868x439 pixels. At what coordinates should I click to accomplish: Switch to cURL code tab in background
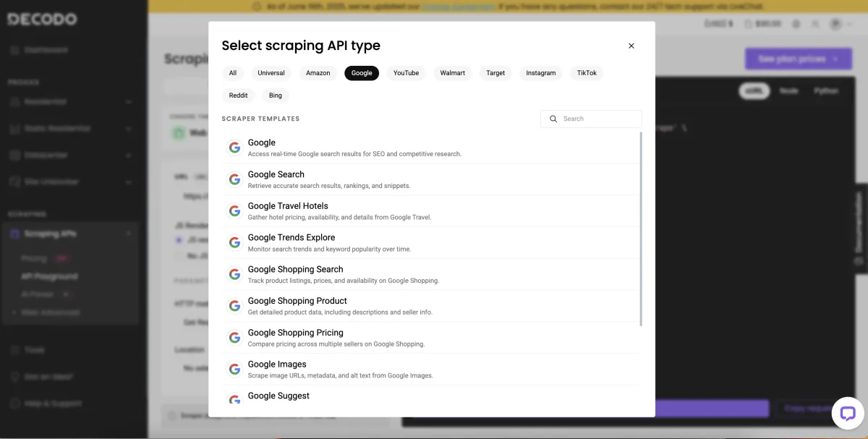[754, 91]
